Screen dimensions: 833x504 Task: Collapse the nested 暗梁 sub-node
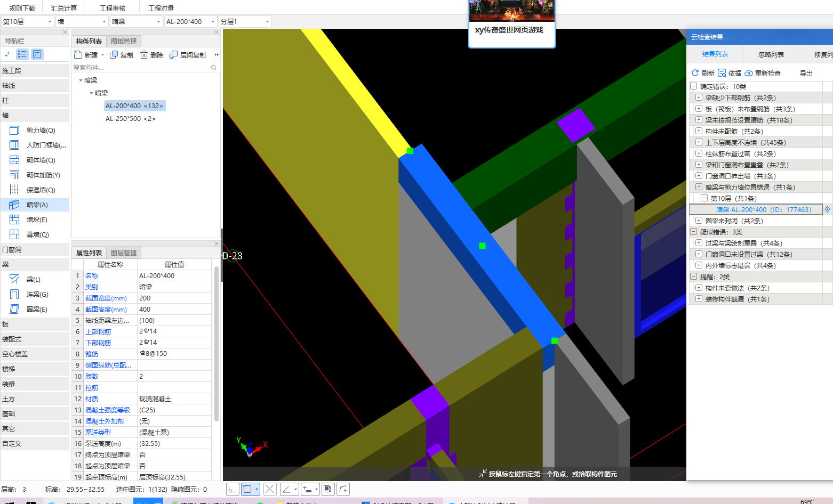coord(91,93)
